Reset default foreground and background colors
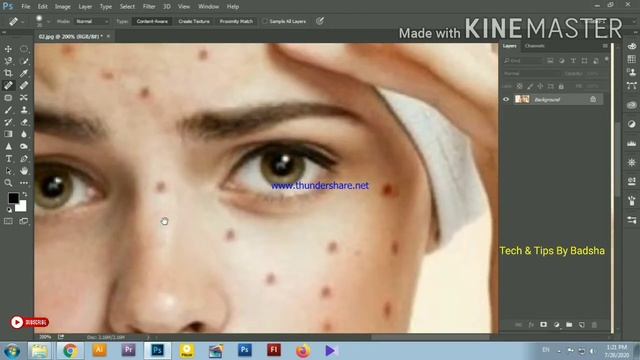This screenshot has width=640, height=360. [9, 210]
